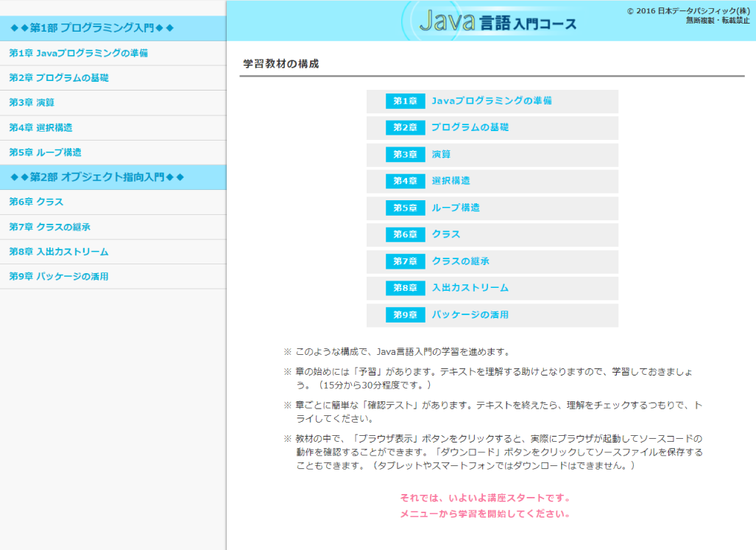The width and height of the screenshot is (756, 550).
Task: Click the 第8章 badge in main list
Action: (x=405, y=288)
